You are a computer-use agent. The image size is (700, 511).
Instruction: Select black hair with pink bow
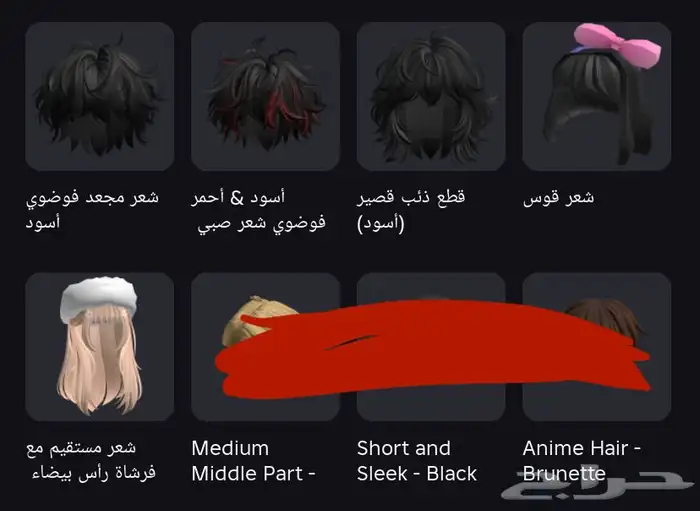[596, 96]
